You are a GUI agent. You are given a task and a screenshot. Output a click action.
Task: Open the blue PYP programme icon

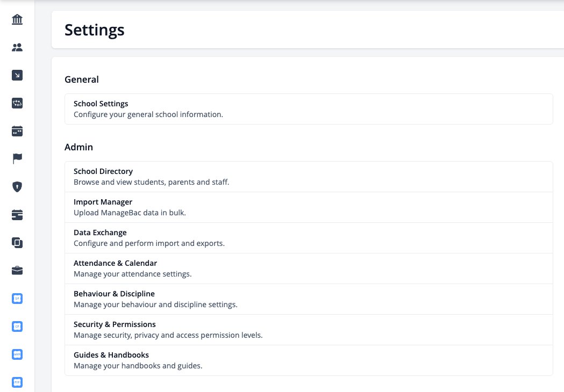[x=17, y=382]
